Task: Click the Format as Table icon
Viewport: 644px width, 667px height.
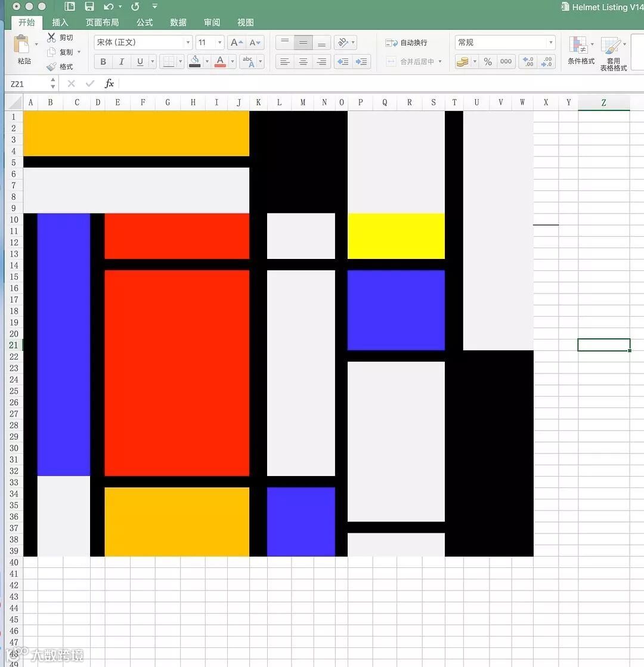Action: (x=611, y=45)
